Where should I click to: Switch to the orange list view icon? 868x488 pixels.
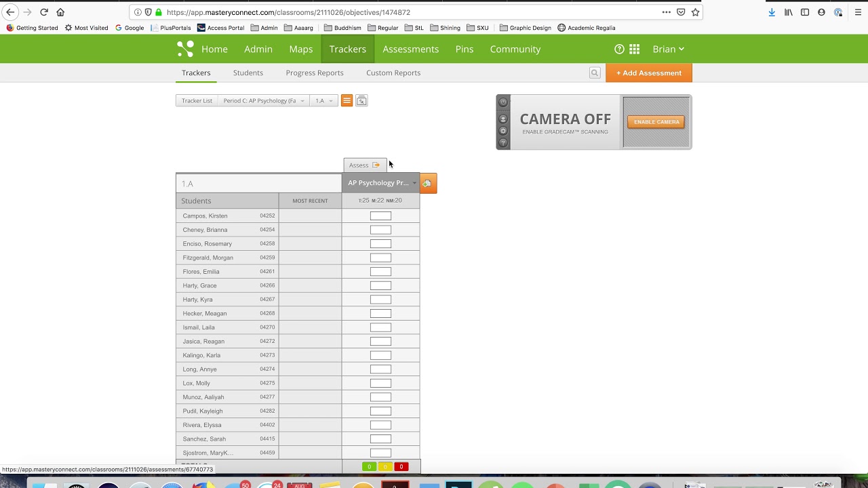(347, 101)
